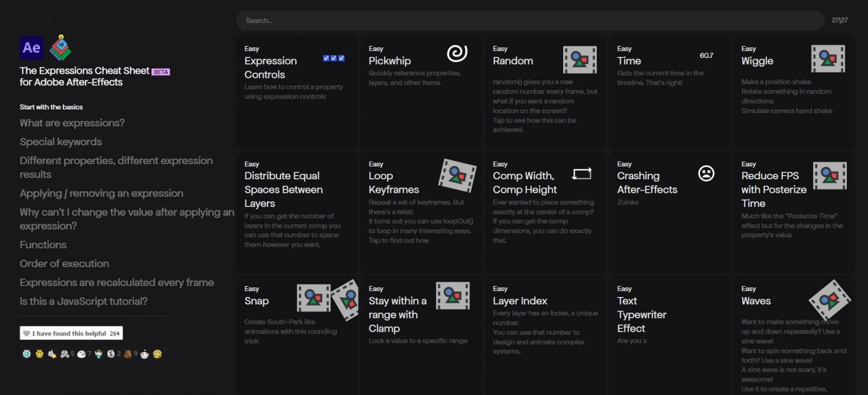Open the Distribute Equal Spaces Between Layers title
The width and height of the screenshot is (868, 395).
tap(283, 190)
